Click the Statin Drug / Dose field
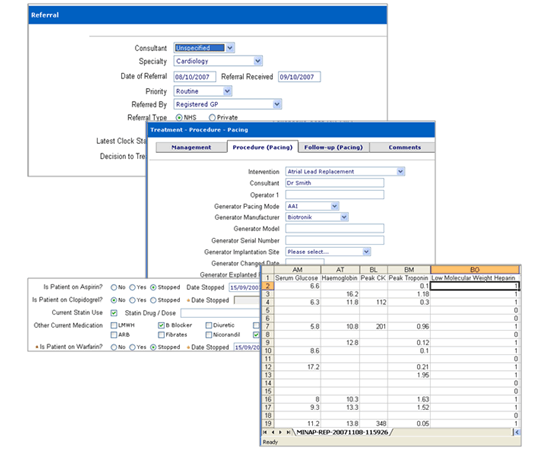550x450 pixels. [x=221, y=313]
